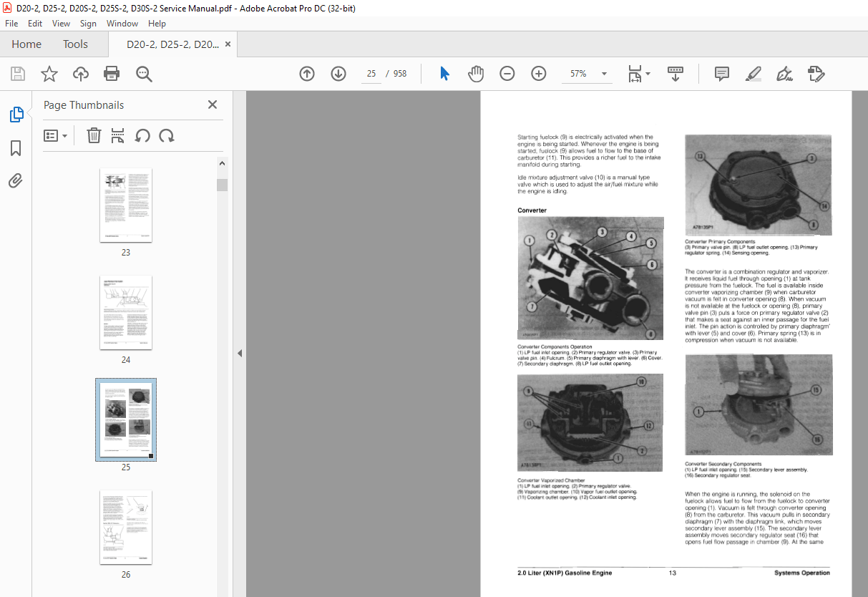Image resolution: width=868 pixels, height=597 pixels.
Task: Toggle the Page Thumbnails panel icon
Action: tap(16, 114)
